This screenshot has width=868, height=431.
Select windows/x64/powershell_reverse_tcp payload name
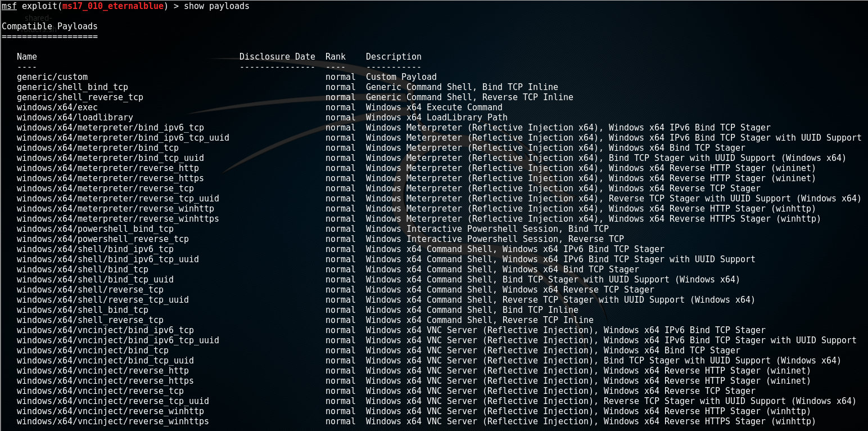[103, 239]
